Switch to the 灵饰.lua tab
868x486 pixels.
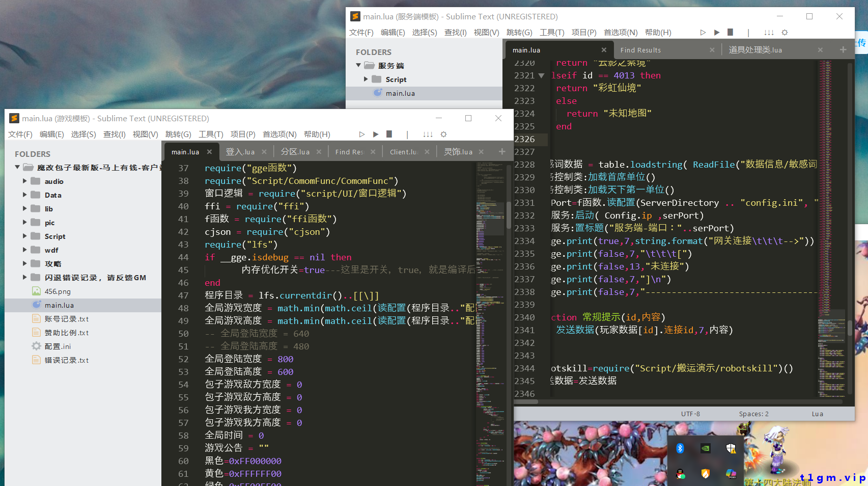458,151
